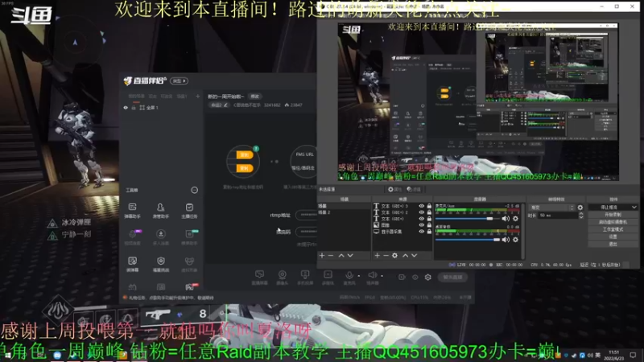The width and height of the screenshot is (644, 362).
Task: Click transition duration stepper arrows
Action: pos(580,215)
